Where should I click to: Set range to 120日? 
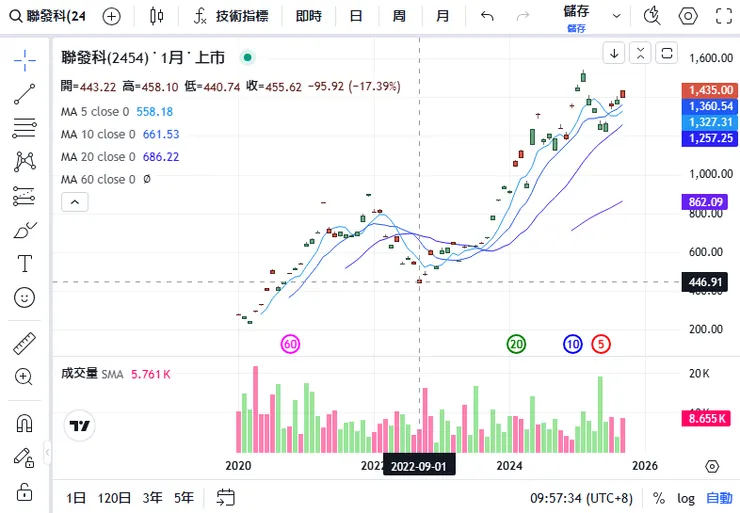click(x=114, y=498)
